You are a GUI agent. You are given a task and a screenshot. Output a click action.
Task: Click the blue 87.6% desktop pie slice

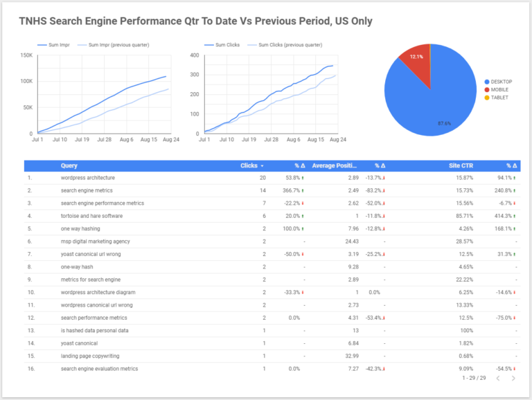coord(438,102)
